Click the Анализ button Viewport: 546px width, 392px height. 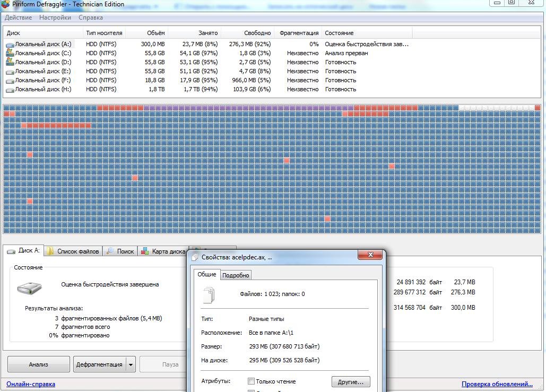[38, 364]
